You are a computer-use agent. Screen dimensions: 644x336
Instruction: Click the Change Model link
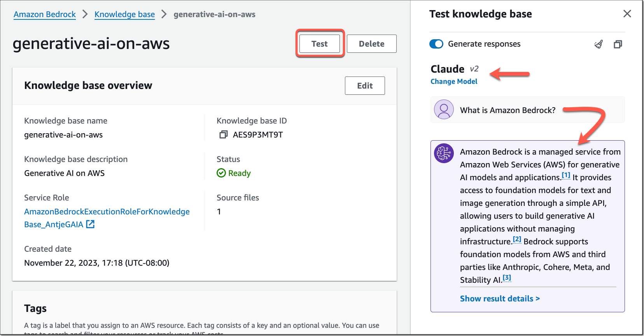point(454,82)
